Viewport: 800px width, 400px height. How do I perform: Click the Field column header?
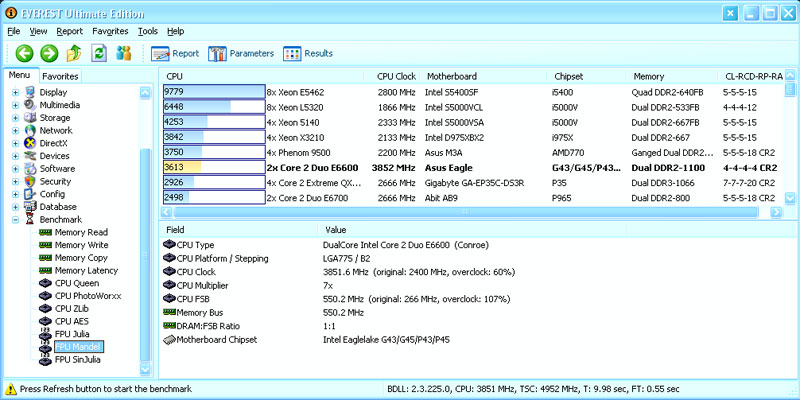pos(238,230)
